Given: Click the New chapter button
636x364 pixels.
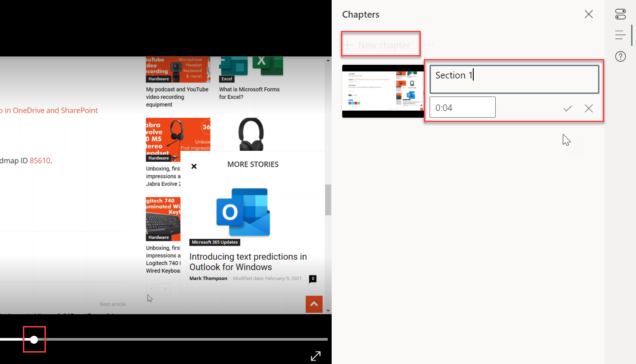Looking at the screenshot, I should pos(378,45).
